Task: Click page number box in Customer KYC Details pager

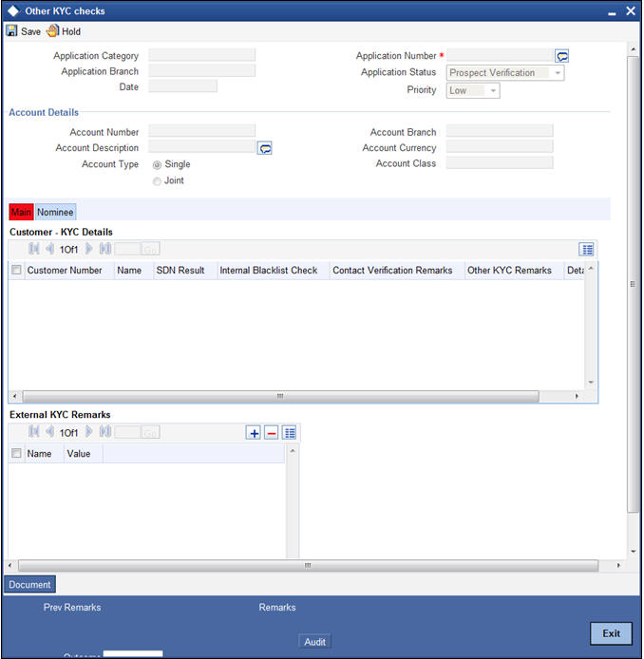Action: coord(128,249)
